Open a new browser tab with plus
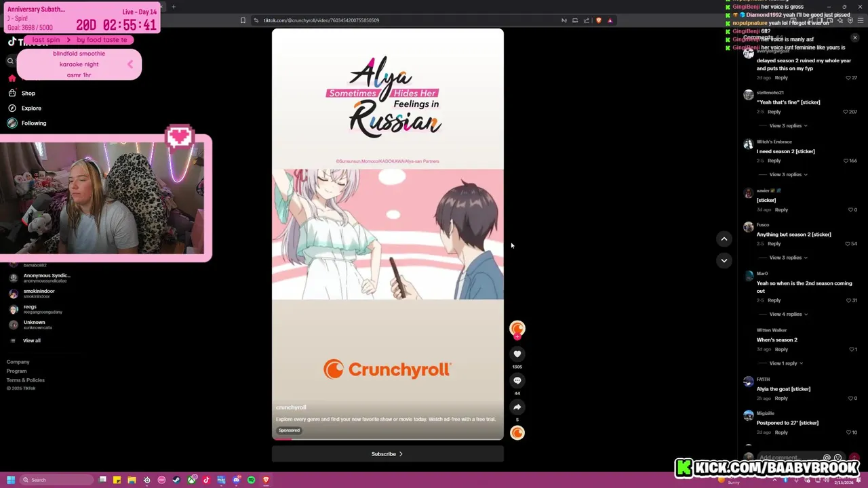This screenshot has width=868, height=488. pyautogui.click(x=173, y=7)
